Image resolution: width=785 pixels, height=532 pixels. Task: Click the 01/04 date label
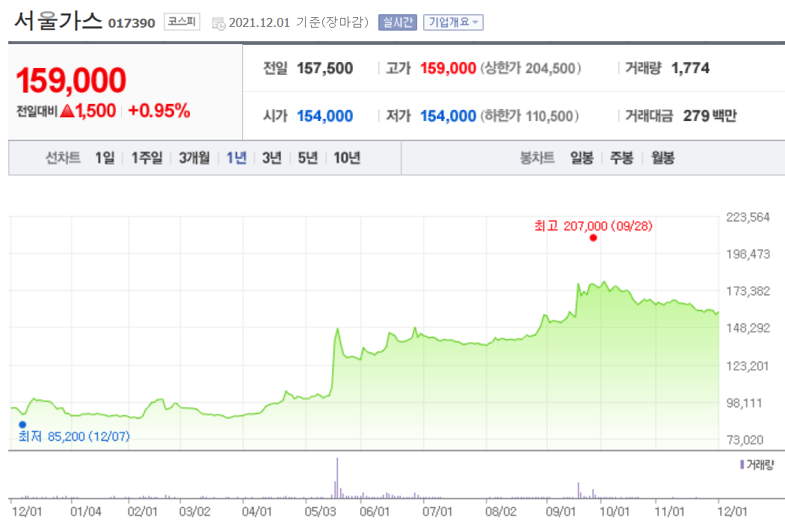(x=86, y=512)
